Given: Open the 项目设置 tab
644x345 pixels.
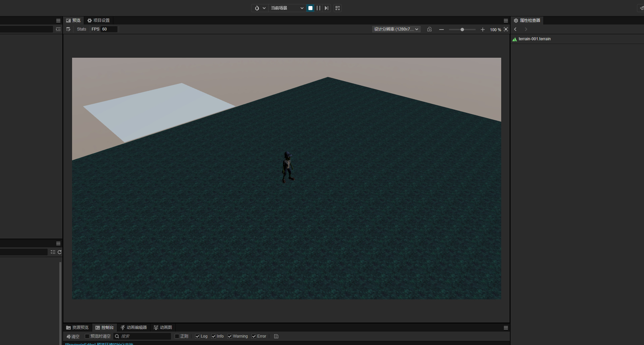Looking at the screenshot, I should [x=99, y=20].
